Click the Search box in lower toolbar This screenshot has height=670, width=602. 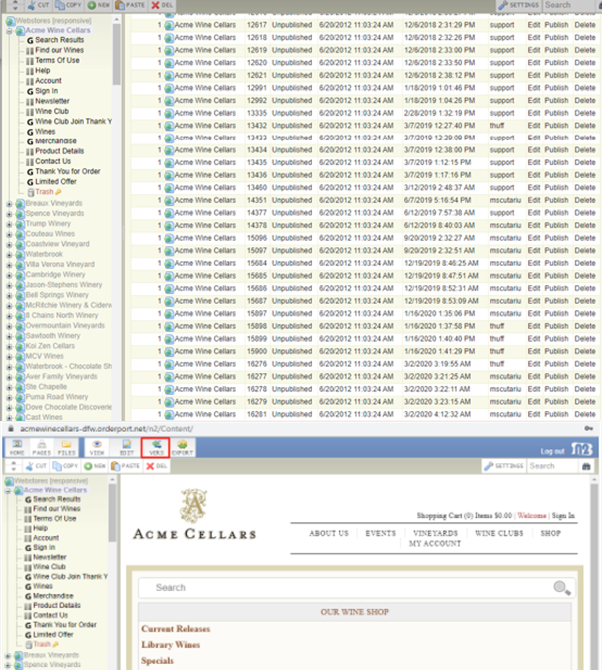pyautogui.click(x=553, y=466)
